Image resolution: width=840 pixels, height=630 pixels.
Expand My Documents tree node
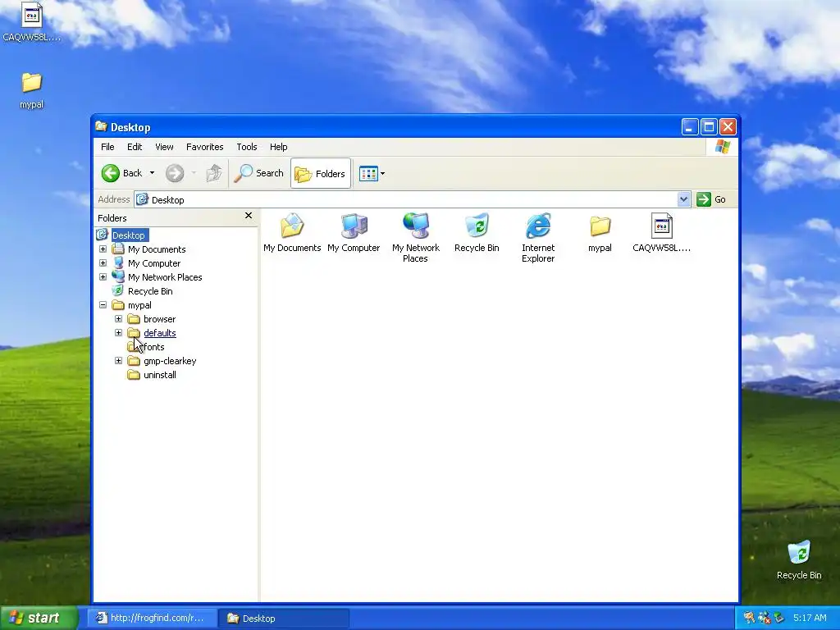(103, 249)
